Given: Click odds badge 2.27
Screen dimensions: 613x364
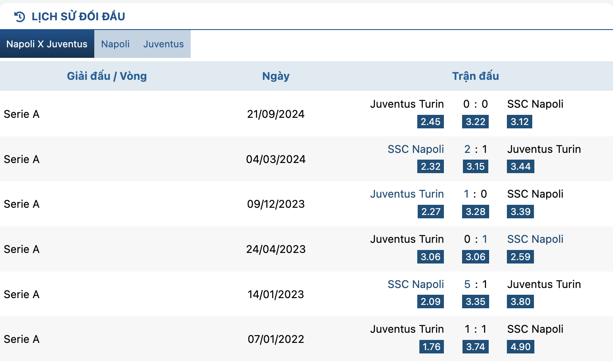Looking at the screenshot, I should pos(431,212).
